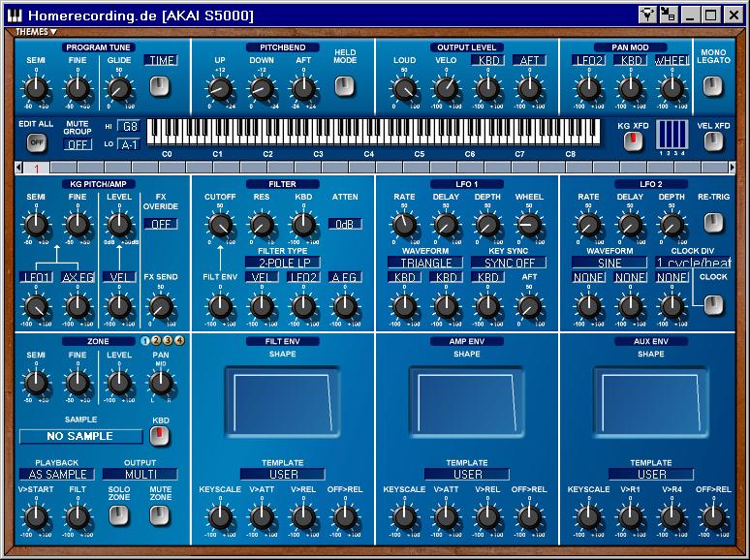
Task: Click the KG PITCH LFO1 source button
Action: 37,277
